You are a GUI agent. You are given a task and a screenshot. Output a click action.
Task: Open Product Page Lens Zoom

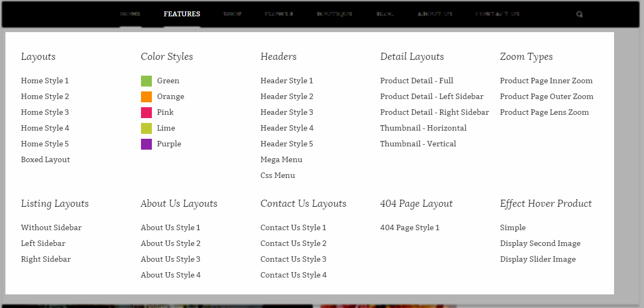tap(544, 112)
